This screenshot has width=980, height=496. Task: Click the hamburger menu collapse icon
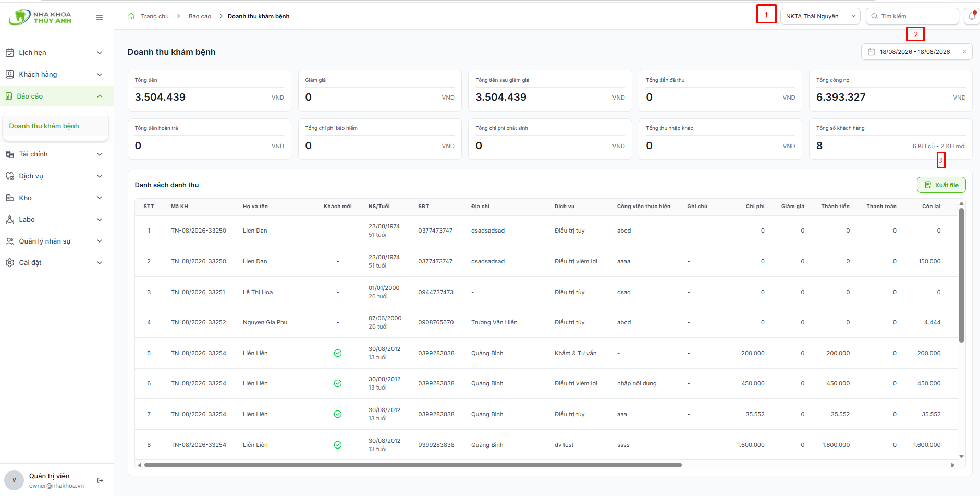[100, 18]
